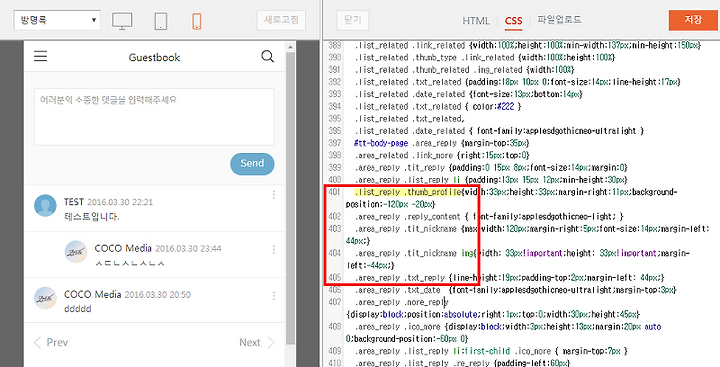Click the TEST nickname text

[74, 202]
